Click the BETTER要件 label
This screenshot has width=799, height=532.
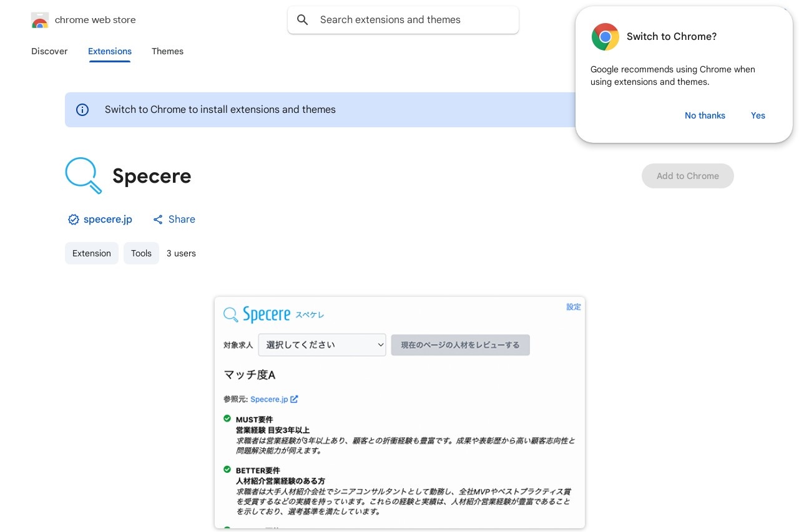(x=258, y=470)
